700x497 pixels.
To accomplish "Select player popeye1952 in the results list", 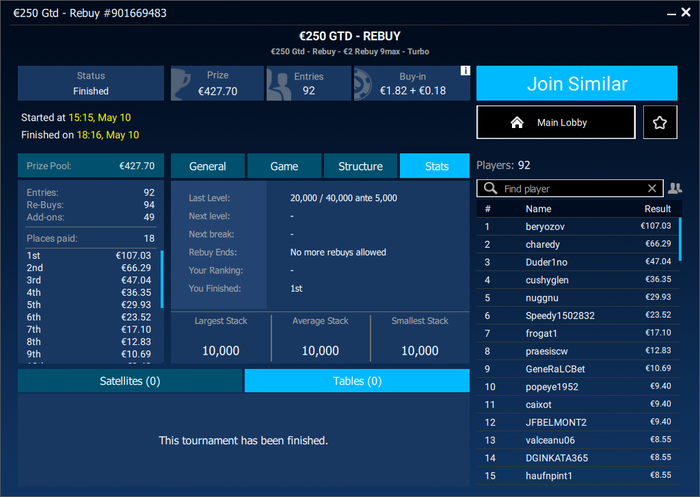I will (x=578, y=387).
